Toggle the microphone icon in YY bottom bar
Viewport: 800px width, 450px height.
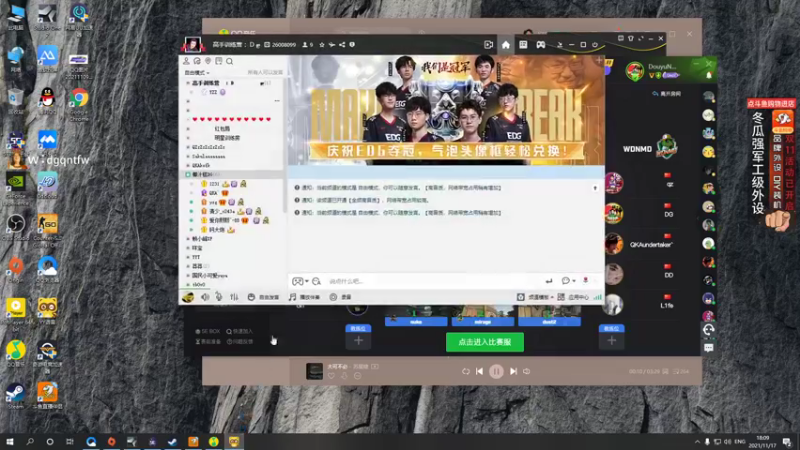[219, 296]
